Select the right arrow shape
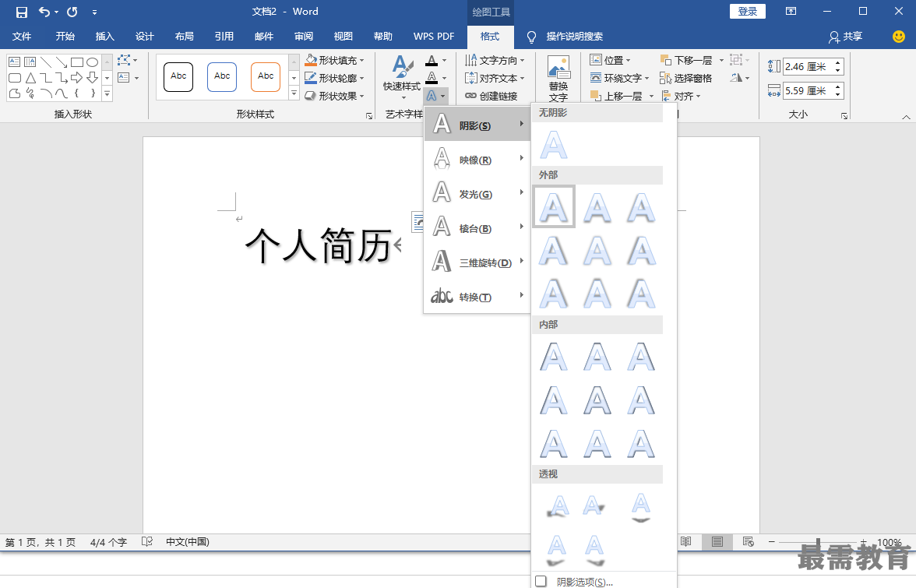 [x=76, y=78]
